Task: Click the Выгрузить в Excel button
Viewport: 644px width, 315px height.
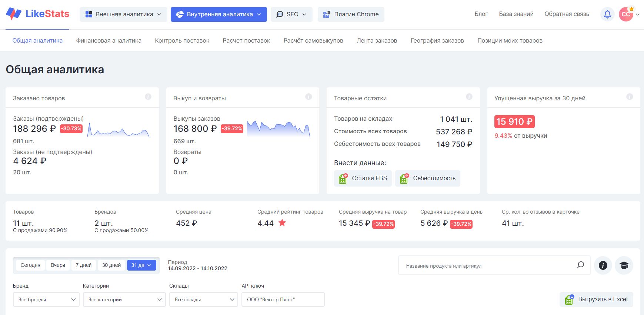Action: pos(596,299)
